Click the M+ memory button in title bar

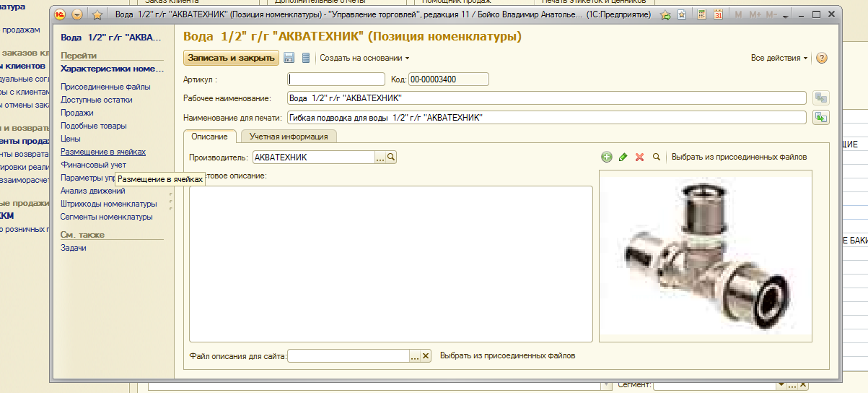pos(755,14)
